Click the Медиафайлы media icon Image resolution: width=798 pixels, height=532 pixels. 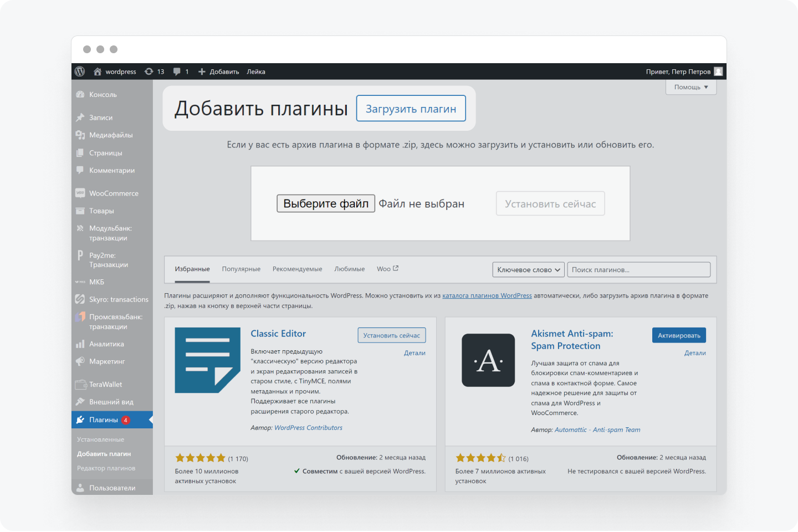pos(80,135)
